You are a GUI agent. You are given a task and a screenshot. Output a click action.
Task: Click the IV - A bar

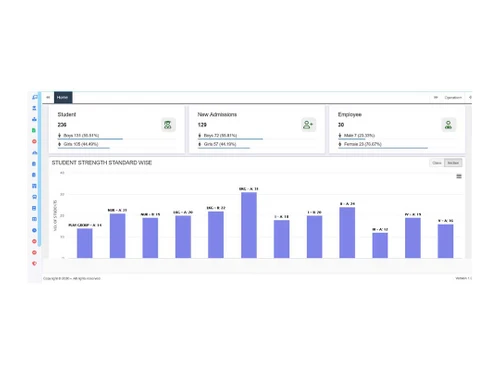(413, 238)
